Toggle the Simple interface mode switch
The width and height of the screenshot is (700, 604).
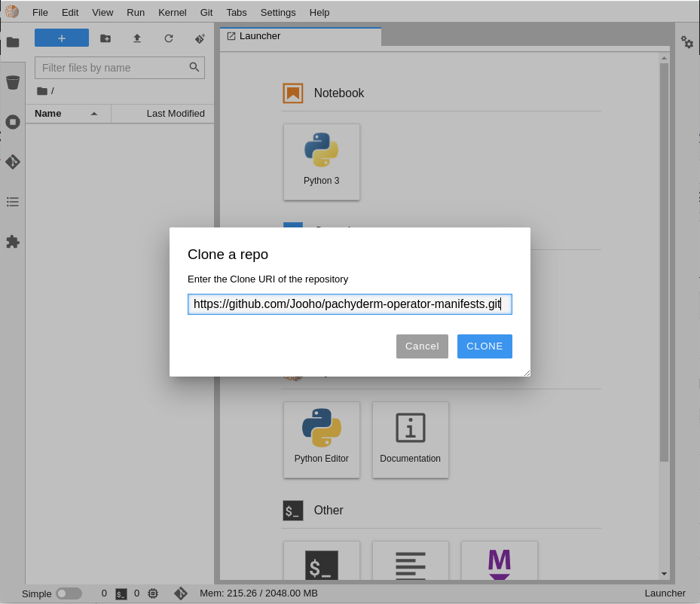click(x=69, y=593)
